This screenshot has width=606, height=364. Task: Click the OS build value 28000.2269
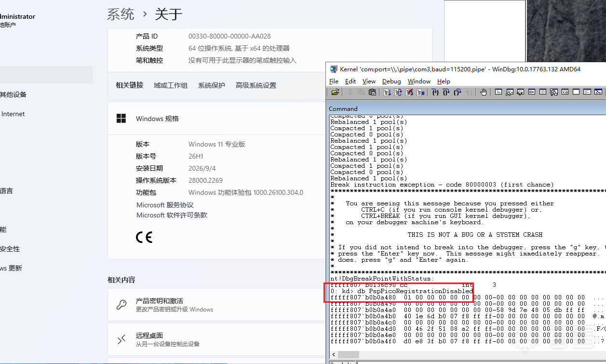point(205,180)
